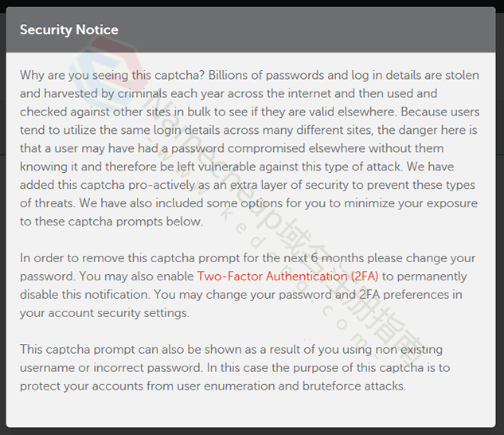Click the gray Security Notice header bar

[251, 29]
